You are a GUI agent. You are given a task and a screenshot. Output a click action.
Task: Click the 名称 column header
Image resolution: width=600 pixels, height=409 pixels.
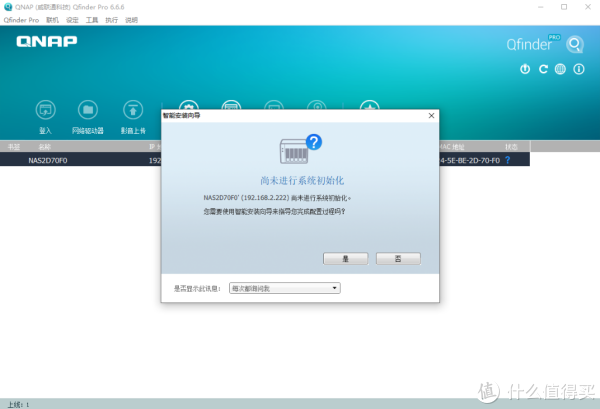(44, 147)
